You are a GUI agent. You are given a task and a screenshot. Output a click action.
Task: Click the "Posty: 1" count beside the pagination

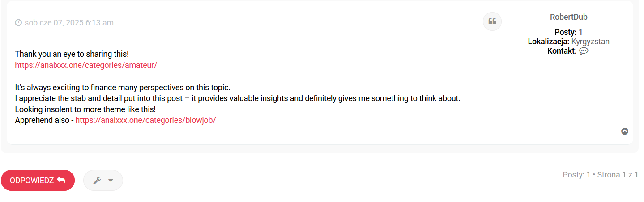click(576, 175)
